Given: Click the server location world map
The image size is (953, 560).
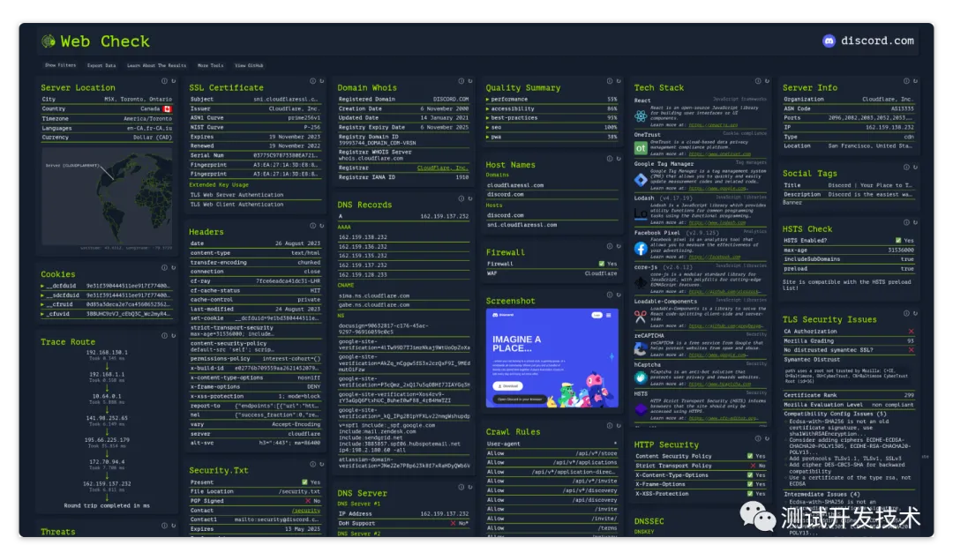Looking at the screenshot, I should click(107, 196).
